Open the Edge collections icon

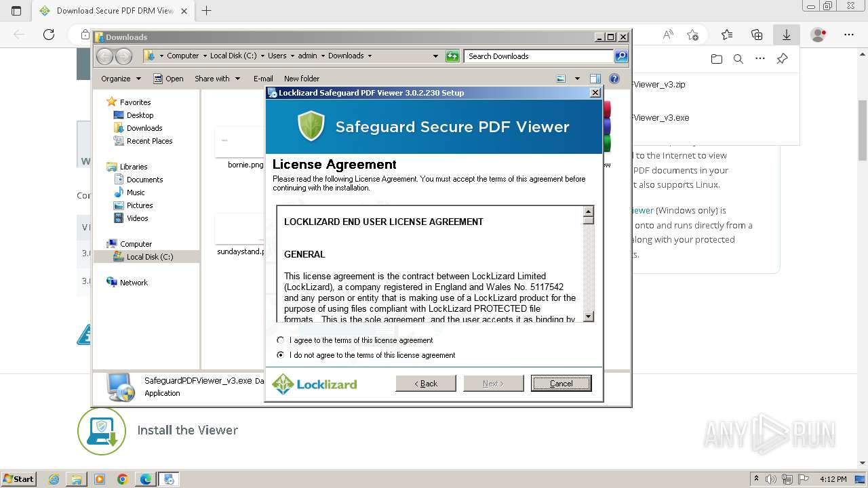(757, 35)
